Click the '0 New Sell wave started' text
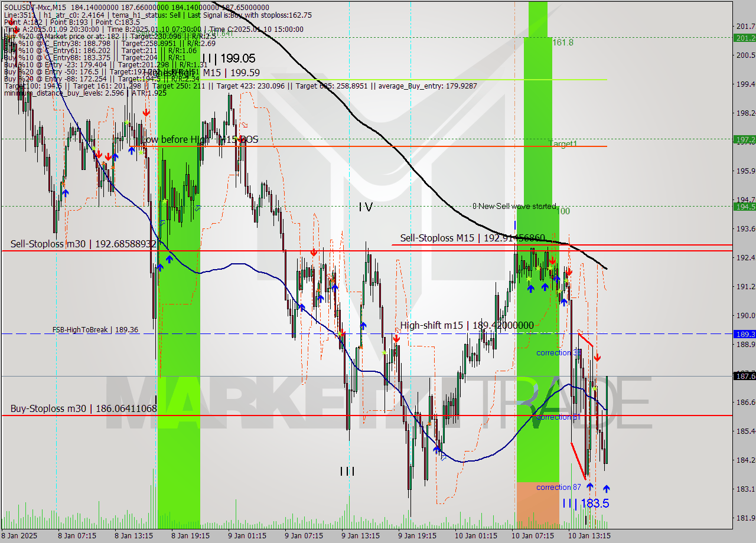The height and width of the screenshot is (543, 756). 514,207
